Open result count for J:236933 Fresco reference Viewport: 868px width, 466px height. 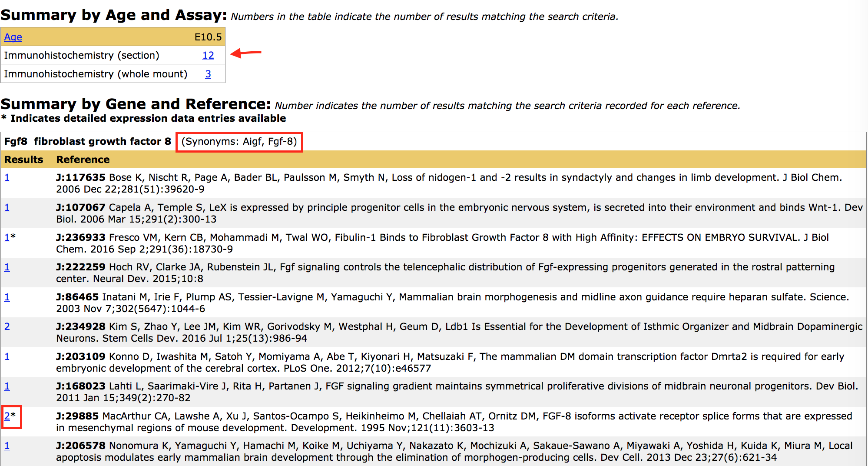click(7, 237)
